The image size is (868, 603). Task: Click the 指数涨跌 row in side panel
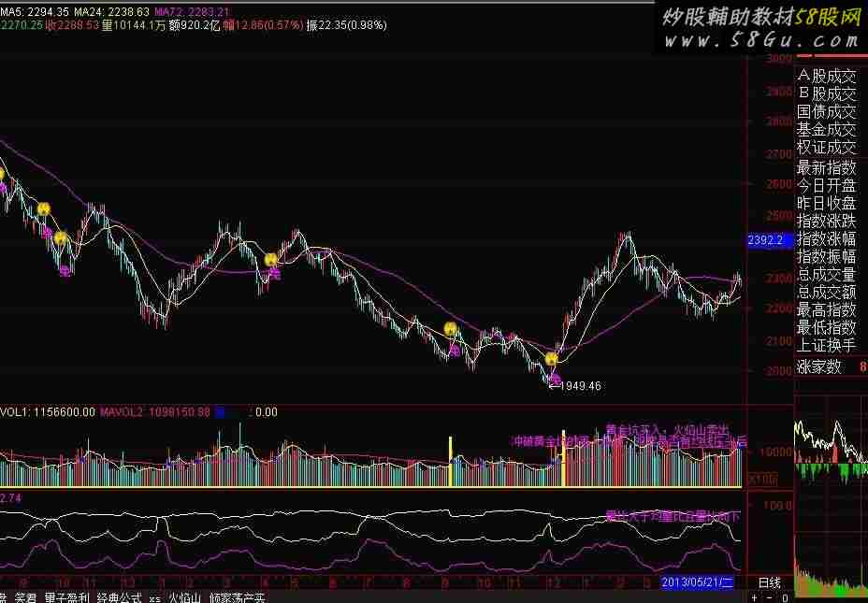(827, 221)
